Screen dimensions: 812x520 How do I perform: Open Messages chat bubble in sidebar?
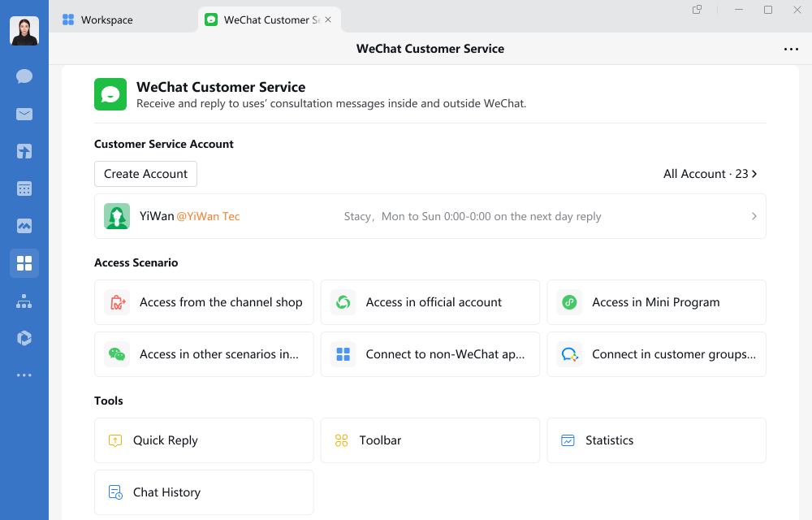click(24, 76)
